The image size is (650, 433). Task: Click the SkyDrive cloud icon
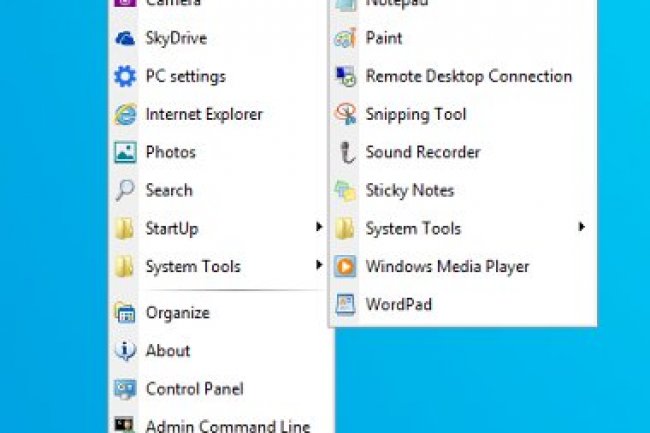pos(125,38)
